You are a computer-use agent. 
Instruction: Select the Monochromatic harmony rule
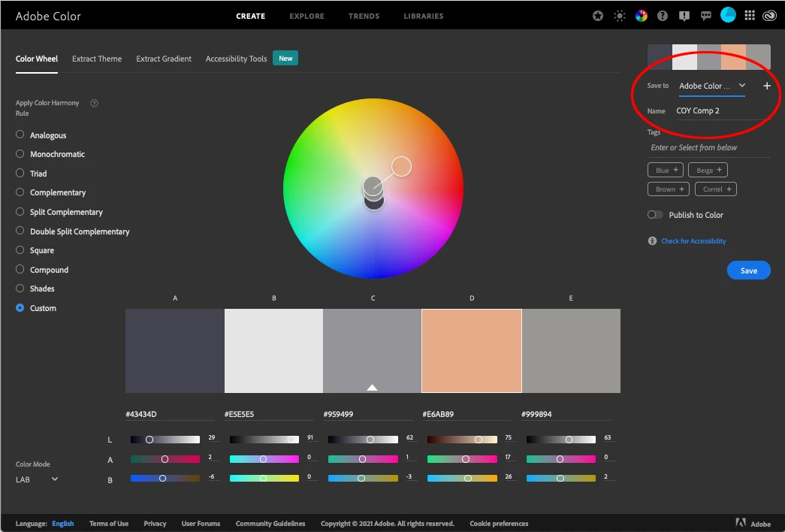coord(50,154)
